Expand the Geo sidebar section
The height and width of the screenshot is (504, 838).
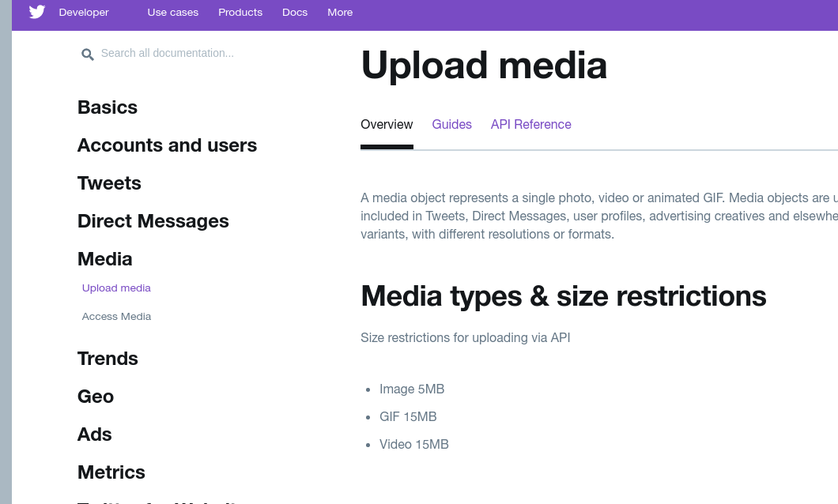(96, 397)
